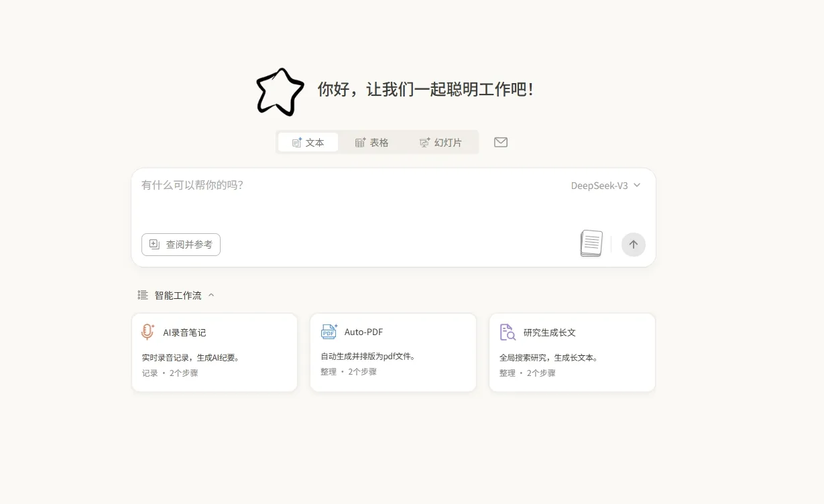点击 研究生成长文 卡片上的搜索文档图标

coord(507,332)
